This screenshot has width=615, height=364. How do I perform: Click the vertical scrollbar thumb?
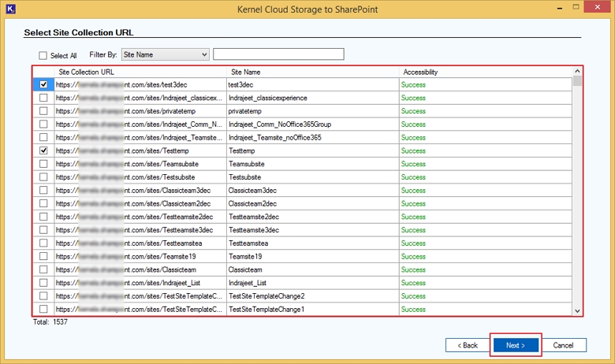coord(577,80)
